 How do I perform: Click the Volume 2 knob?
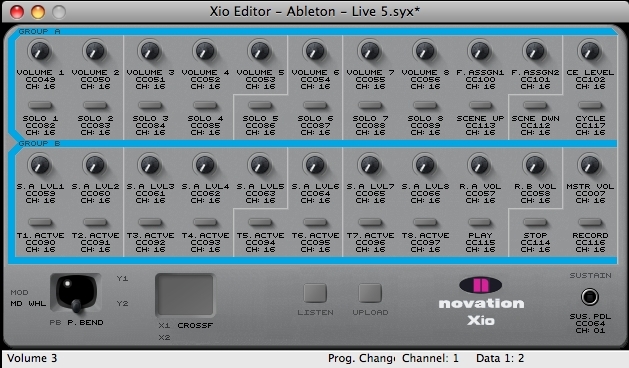[95, 51]
